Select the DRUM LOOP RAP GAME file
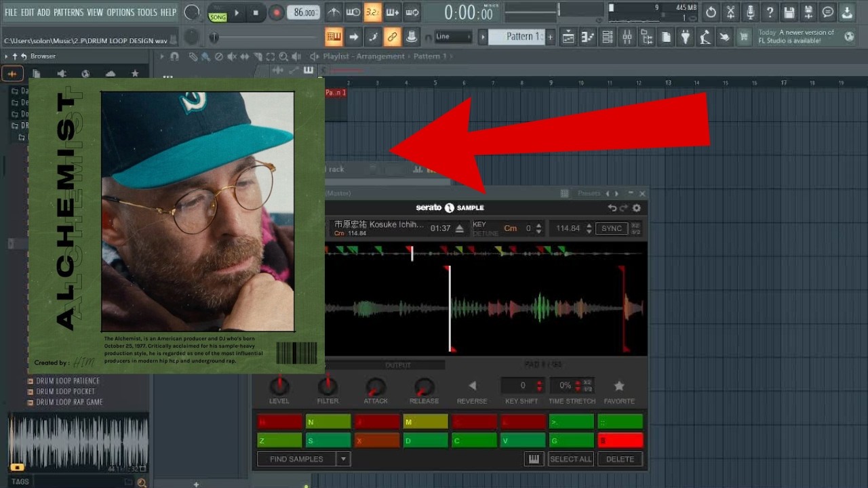 [69, 403]
